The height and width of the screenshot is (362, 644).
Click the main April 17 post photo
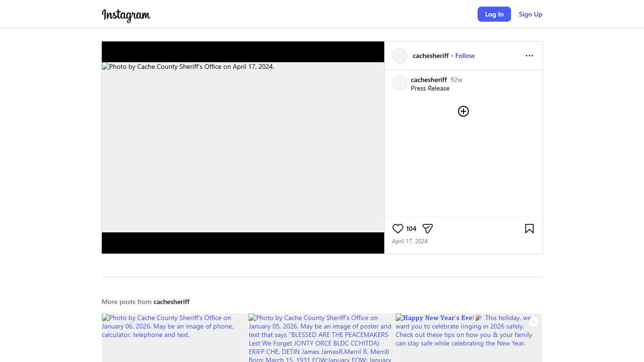point(243,147)
